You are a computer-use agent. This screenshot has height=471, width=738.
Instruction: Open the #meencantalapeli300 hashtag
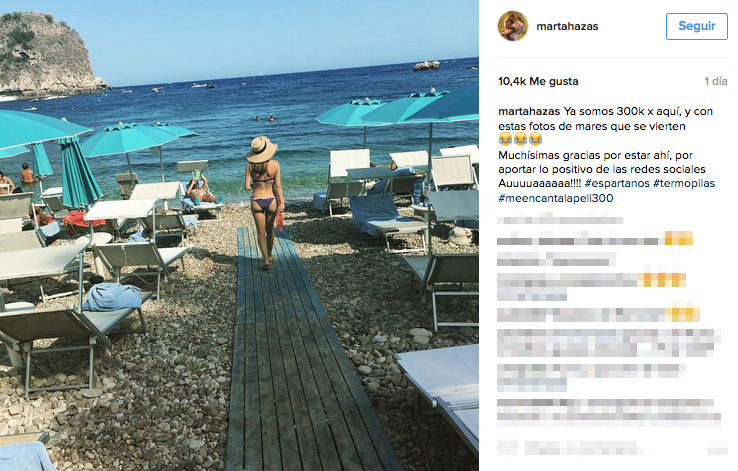pos(555,198)
